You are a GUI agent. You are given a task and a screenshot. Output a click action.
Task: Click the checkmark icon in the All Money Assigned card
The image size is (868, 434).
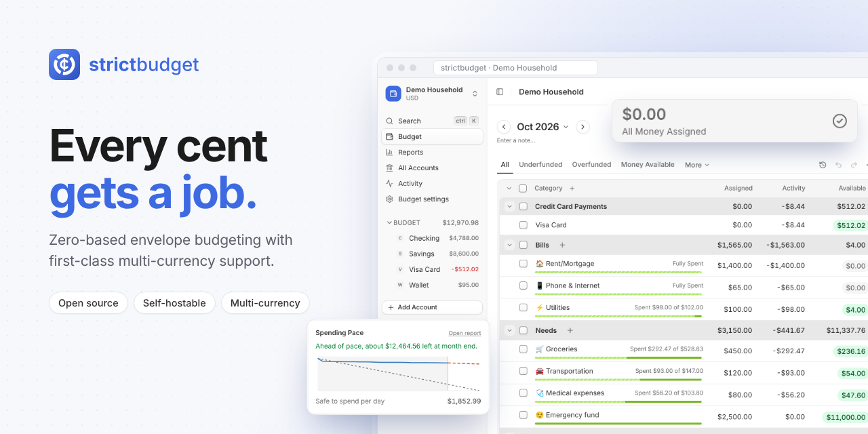tap(840, 121)
